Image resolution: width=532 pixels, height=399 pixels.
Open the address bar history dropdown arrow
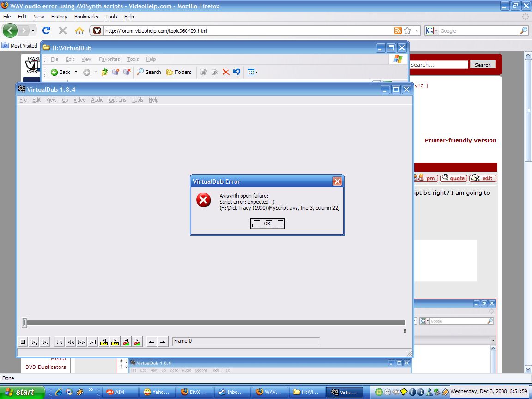[417, 31]
